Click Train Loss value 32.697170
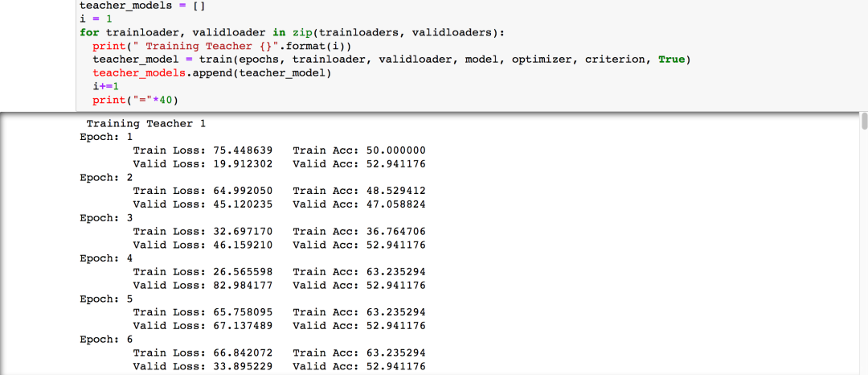Viewport: 868px width, 375px height. tap(243, 231)
